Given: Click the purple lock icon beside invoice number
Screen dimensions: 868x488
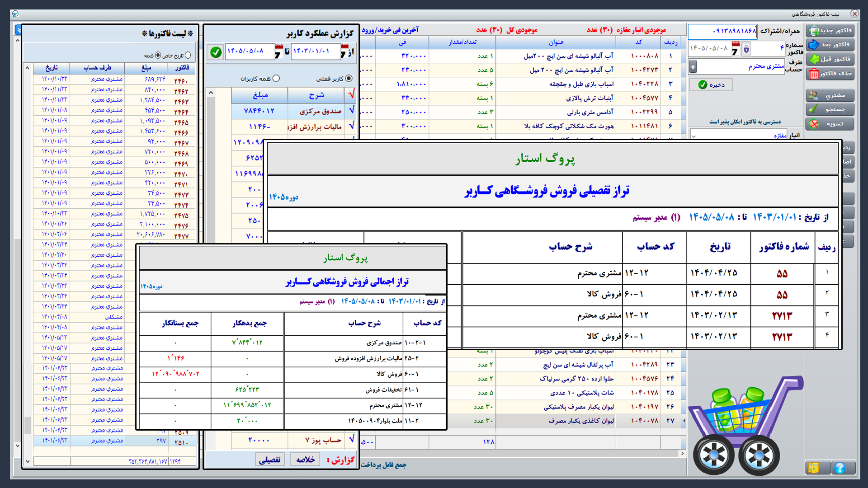Looking at the screenshot, I should coord(746,48).
